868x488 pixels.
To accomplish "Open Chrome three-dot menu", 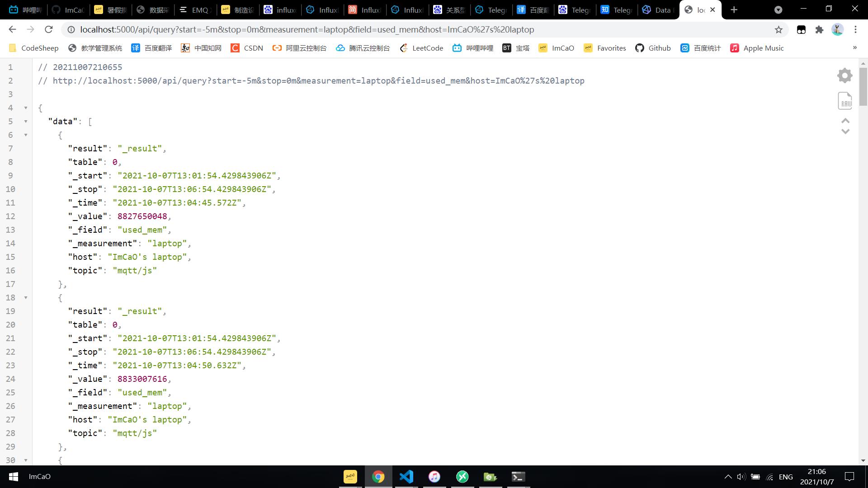I will [x=855, y=29].
